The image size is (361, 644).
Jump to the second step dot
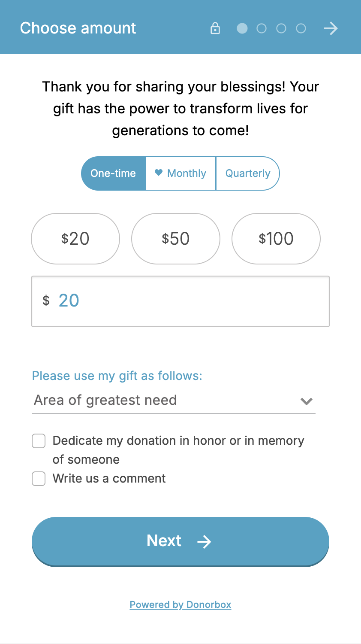pos(262,28)
